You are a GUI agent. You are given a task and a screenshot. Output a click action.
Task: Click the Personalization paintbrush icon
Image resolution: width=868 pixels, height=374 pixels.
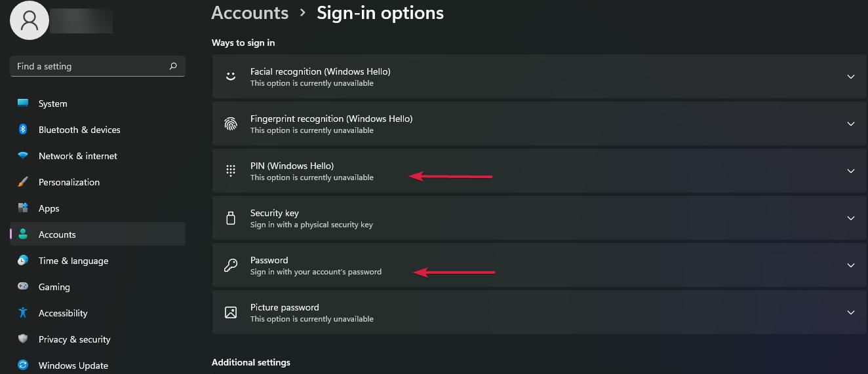pyautogui.click(x=23, y=182)
